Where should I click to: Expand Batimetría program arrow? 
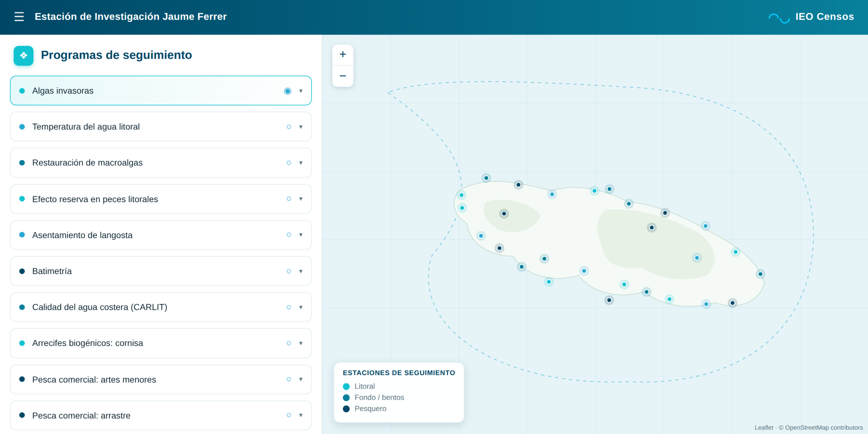point(301,271)
